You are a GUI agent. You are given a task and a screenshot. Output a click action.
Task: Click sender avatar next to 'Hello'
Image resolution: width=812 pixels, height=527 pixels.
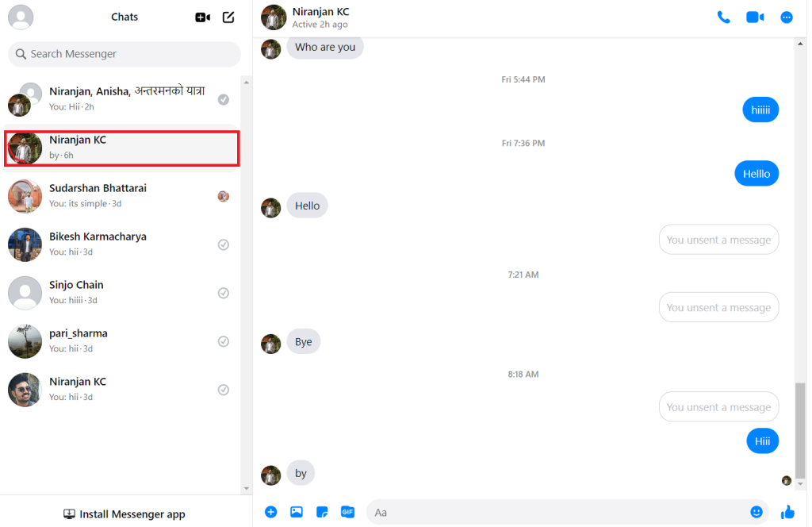tap(271, 208)
